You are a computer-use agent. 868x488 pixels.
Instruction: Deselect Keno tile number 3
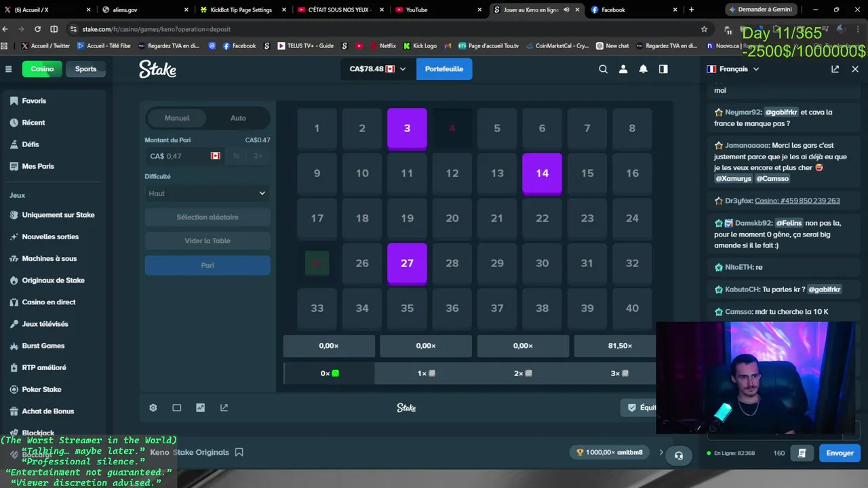tap(407, 128)
